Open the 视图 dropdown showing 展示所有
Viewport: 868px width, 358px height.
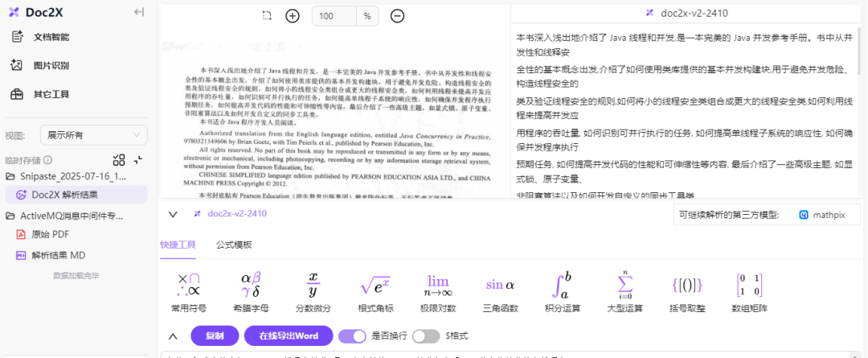(x=93, y=134)
